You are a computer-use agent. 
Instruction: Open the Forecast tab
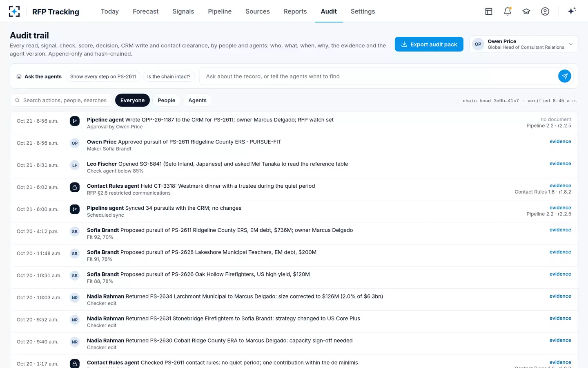(146, 11)
